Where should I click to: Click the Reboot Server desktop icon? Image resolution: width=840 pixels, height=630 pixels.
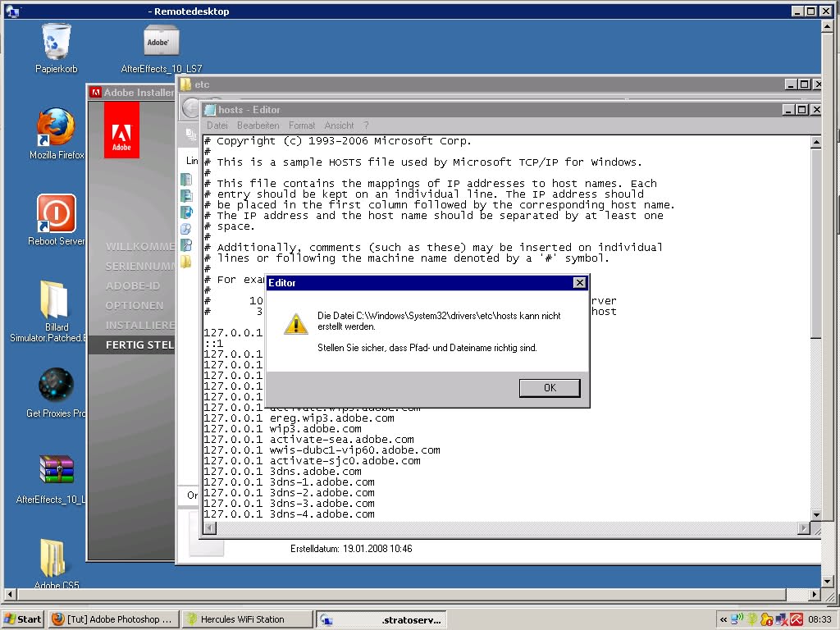coord(56,214)
